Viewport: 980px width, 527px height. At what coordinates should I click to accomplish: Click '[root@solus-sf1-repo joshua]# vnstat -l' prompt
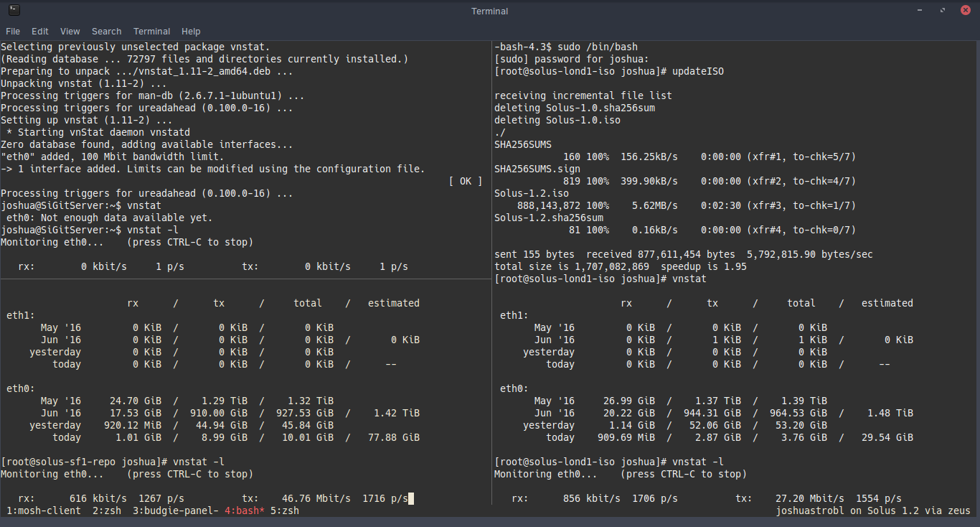click(113, 462)
